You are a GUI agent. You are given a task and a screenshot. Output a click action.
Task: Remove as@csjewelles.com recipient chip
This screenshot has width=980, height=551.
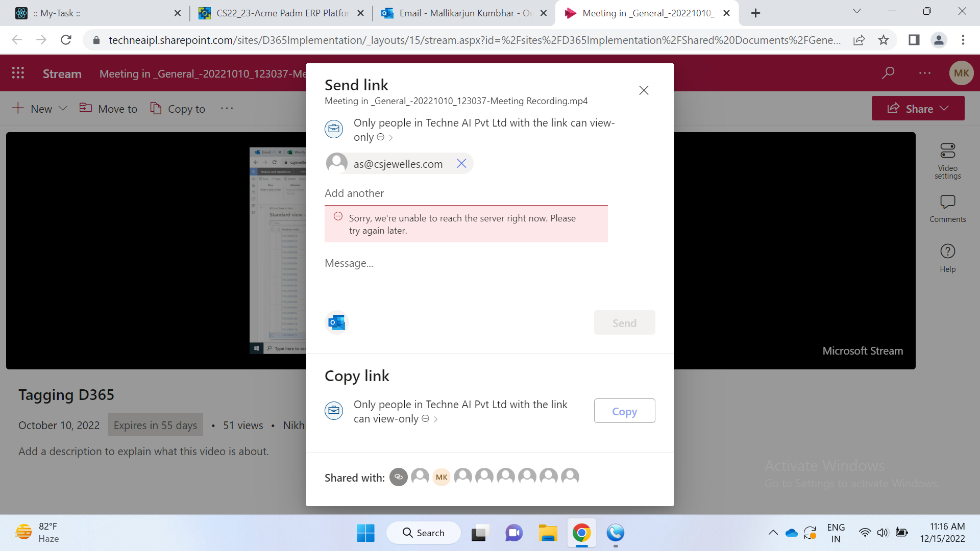(461, 163)
